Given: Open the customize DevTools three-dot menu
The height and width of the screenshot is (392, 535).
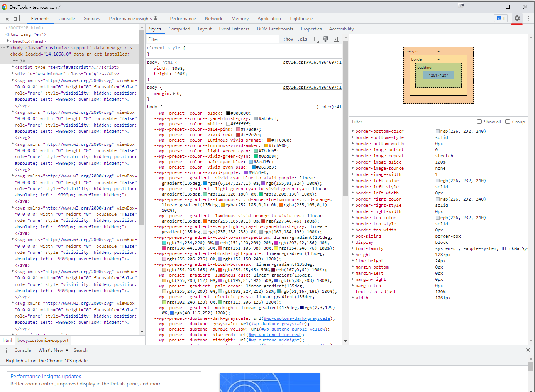Looking at the screenshot, I should [x=528, y=18].
